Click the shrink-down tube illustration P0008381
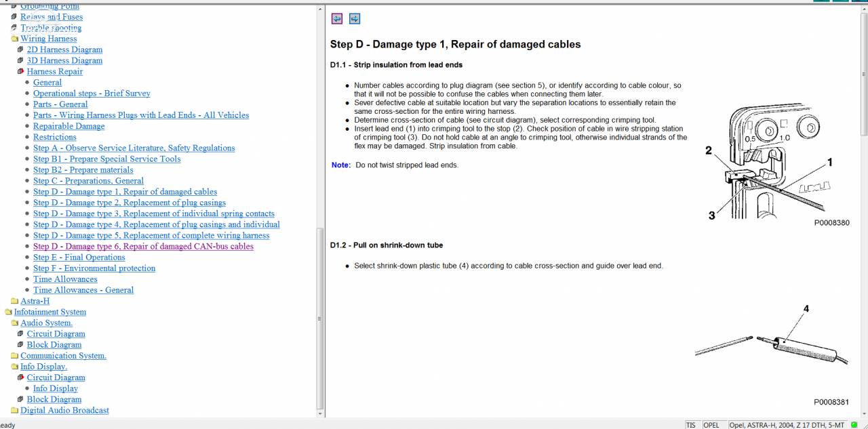 (x=772, y=354)
